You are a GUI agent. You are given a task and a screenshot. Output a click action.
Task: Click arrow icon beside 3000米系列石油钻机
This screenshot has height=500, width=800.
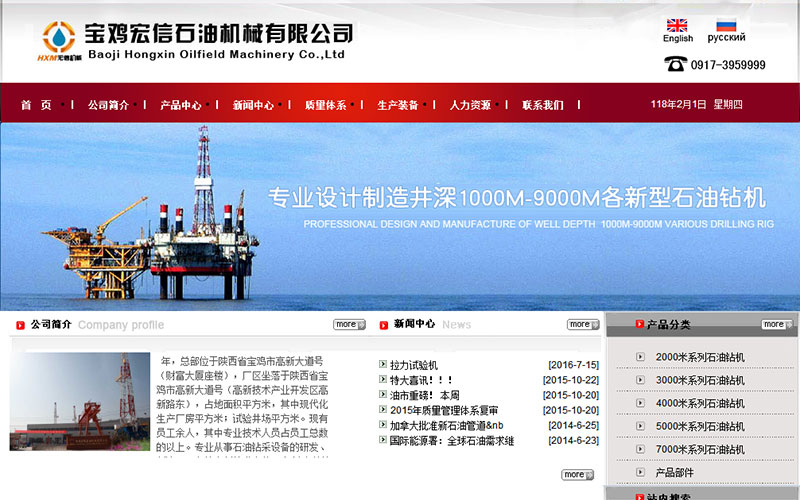pos(640,380)
